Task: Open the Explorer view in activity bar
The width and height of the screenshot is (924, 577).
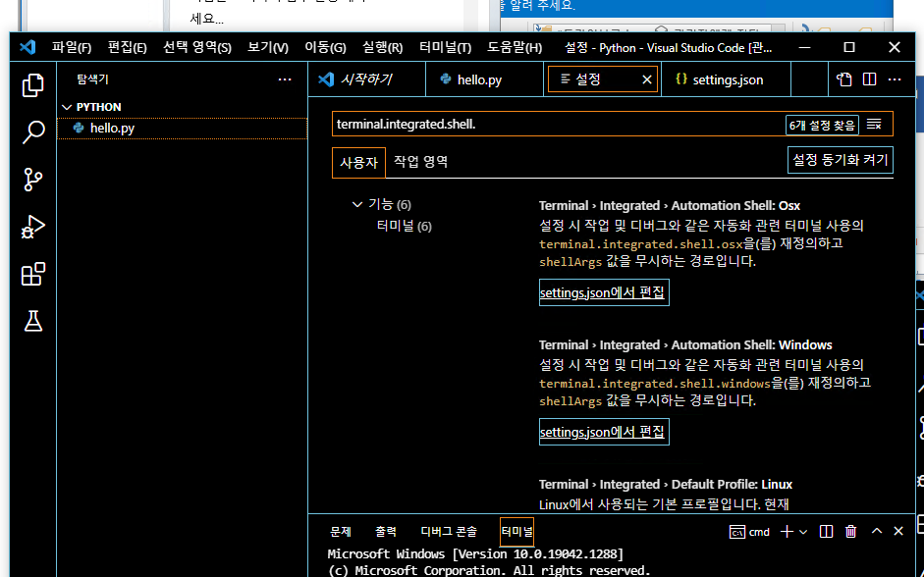Action: pyautogui.click(x=33, y=85)
